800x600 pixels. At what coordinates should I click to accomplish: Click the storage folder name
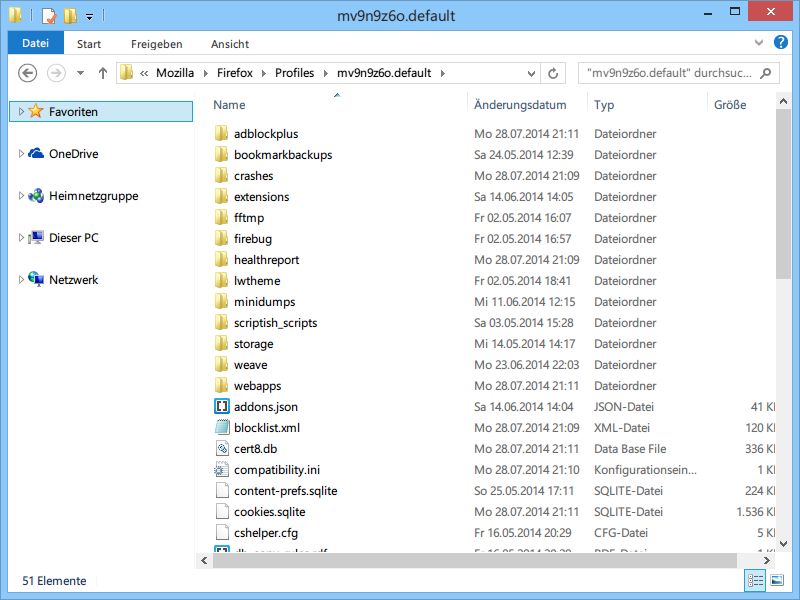point(254,344)
